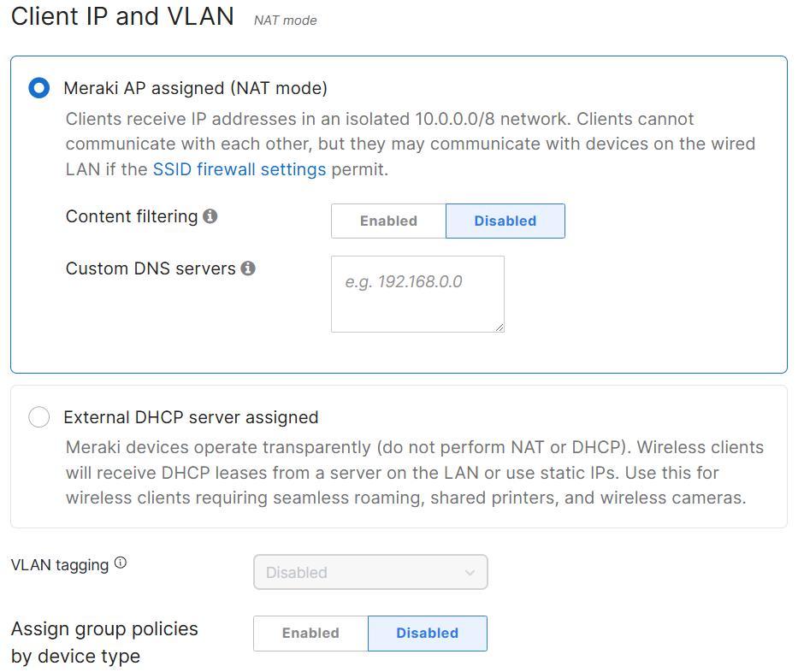Disable Assign group policies by device type

428,633
